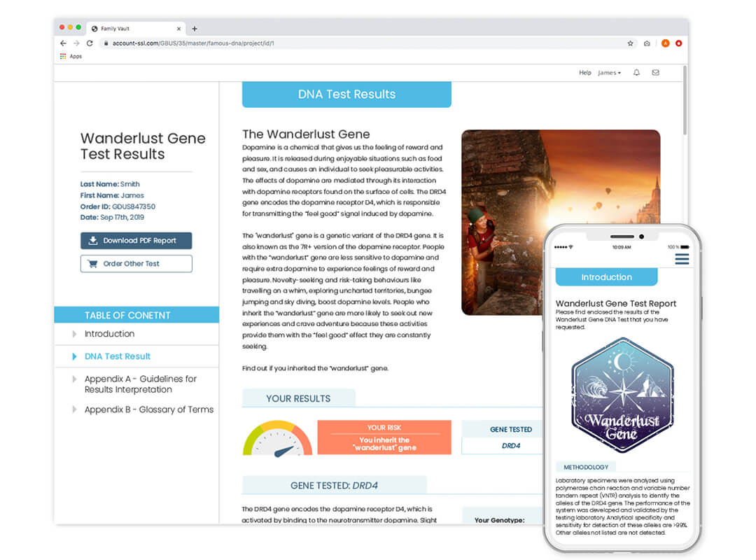Go back with the browser back arrow
Viewport: 756px width, 560px height.
tap(63, 43)
